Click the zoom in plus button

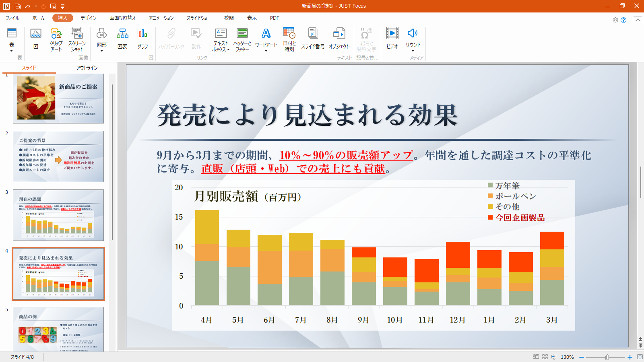click(630, 357)
